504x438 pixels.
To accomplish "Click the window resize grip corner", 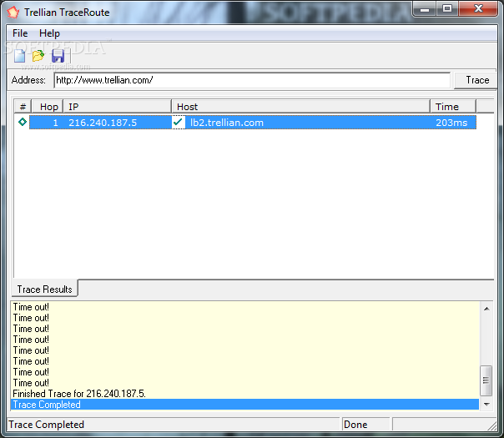I will pos(492,425).
